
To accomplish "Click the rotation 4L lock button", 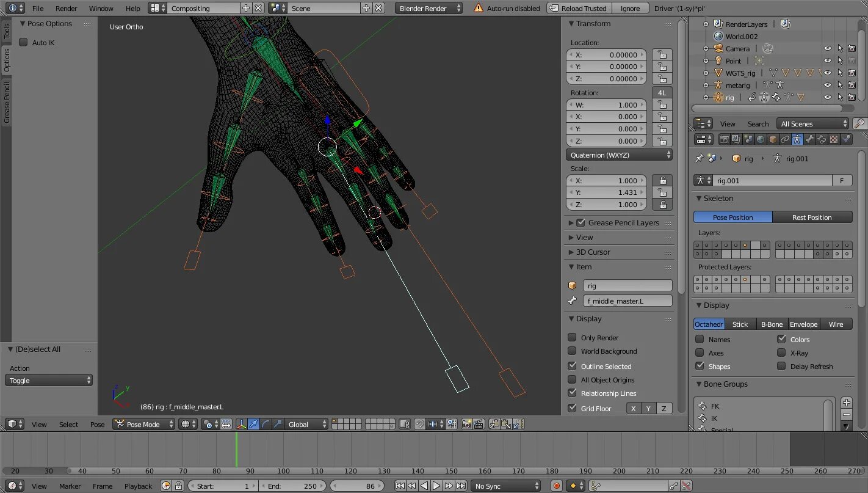I will coord(662,92).
